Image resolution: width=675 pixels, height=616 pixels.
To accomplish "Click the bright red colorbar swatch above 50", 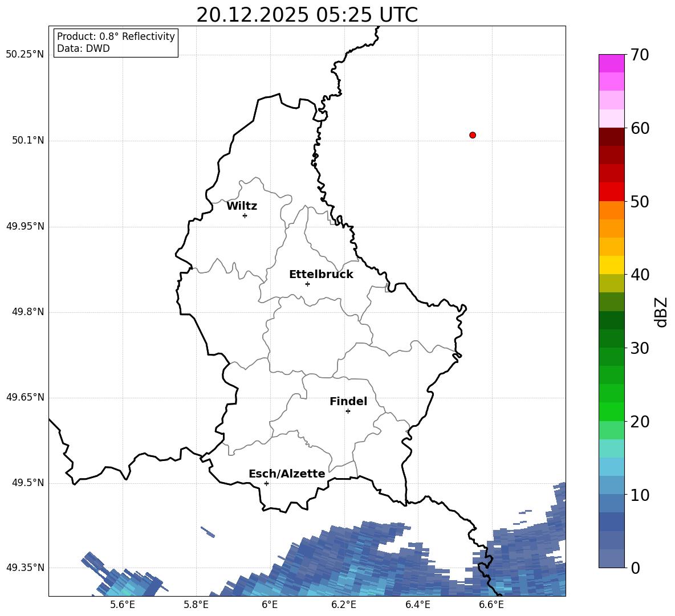I will click(x=611, y=192).
